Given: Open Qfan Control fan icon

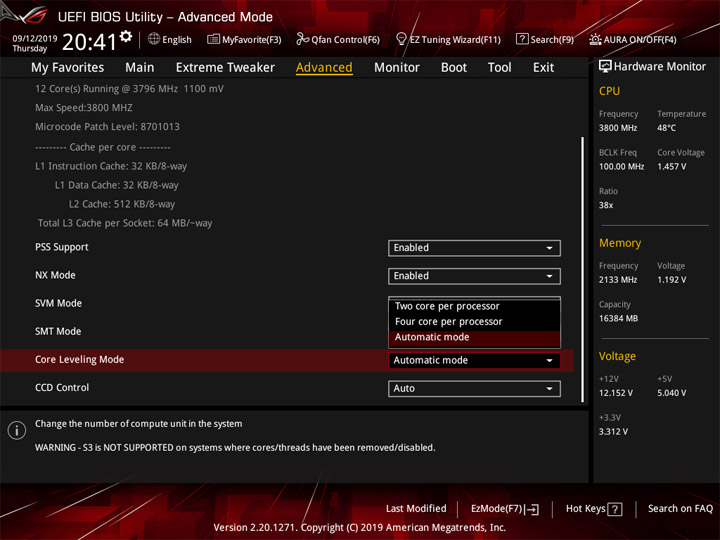Looking at the screenshot, I should coord(302,39).
